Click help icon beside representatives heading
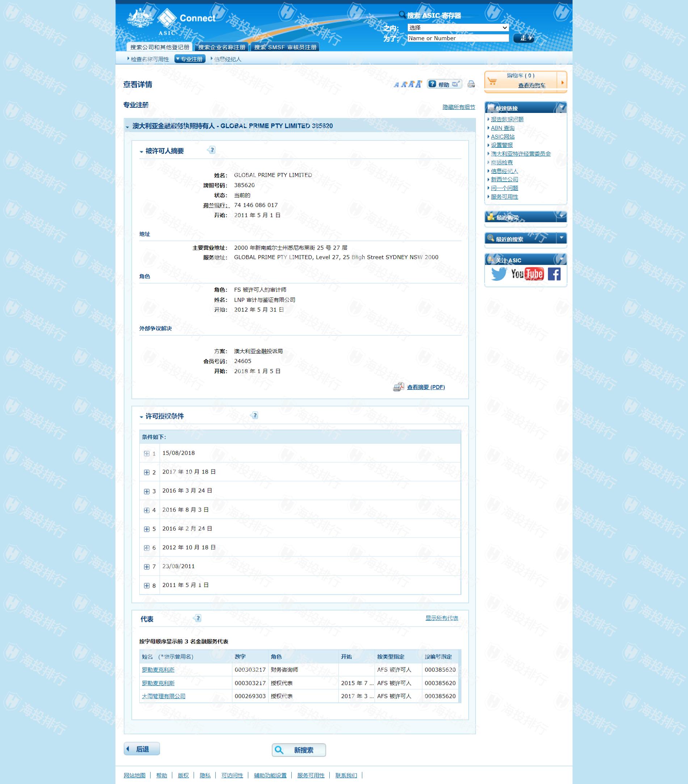 (198, 618)
